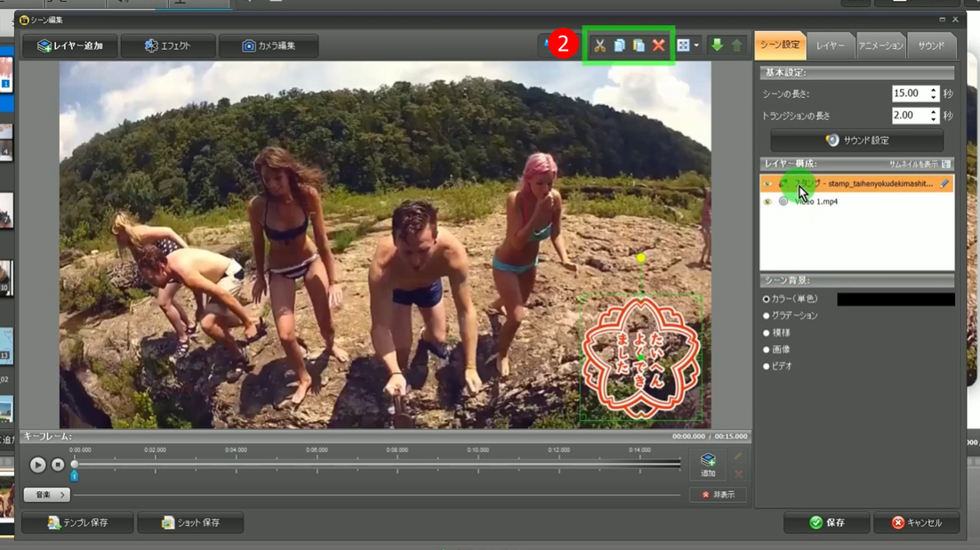Stop playback with the stop button
The height and width of the screenshot is (550, 980).
coord(58,465)
